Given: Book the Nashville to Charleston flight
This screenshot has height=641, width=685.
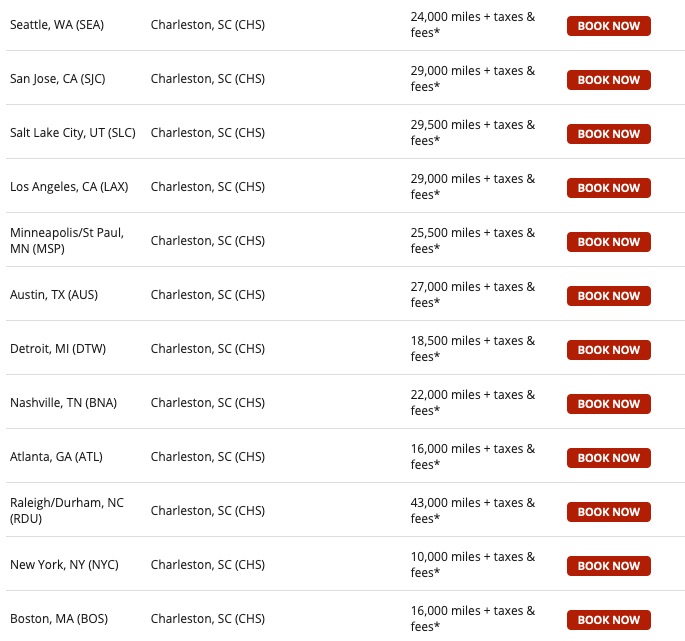Looking at the screenshot, I should tap(608, 404).
